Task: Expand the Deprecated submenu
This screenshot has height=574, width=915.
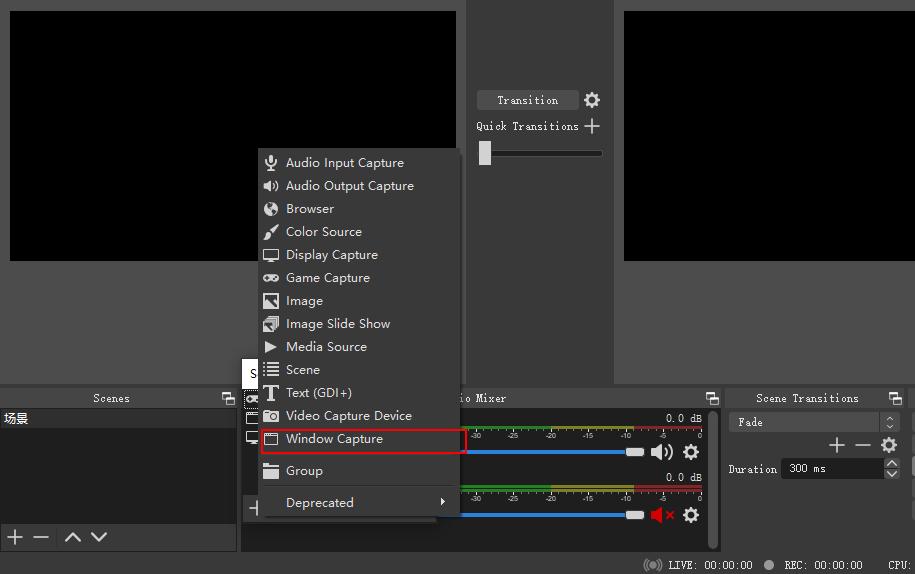Action: (x=360, y=502)
